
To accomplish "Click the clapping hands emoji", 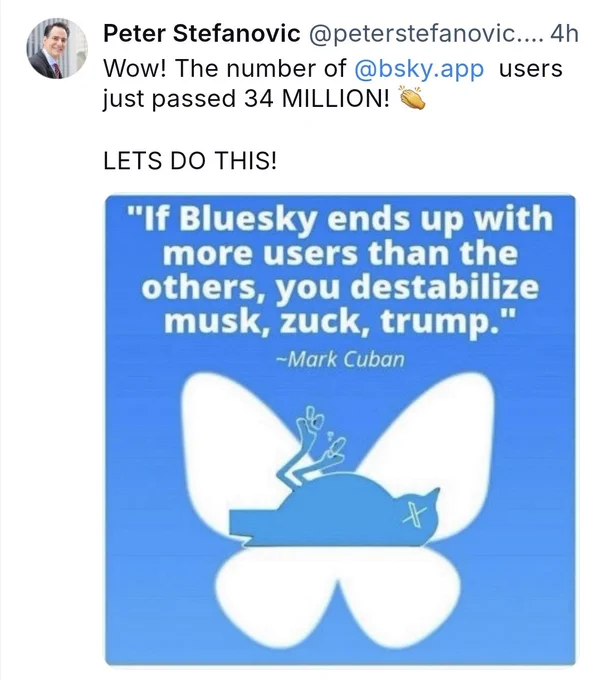I will click(x=412, y=98).
